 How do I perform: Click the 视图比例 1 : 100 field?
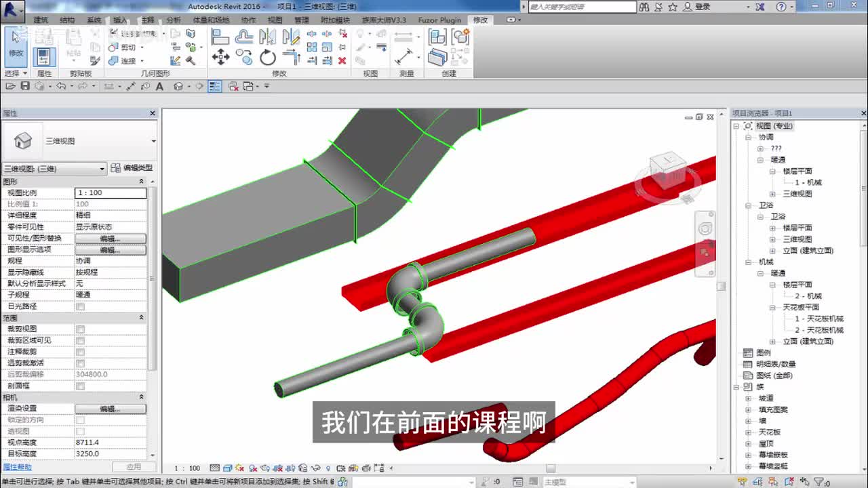point(111,193)
